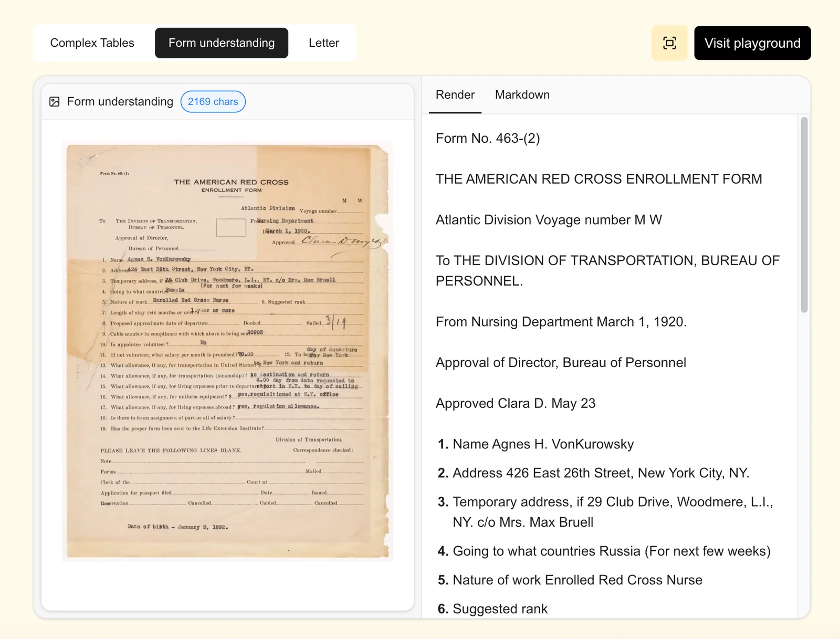Click the render pane vertical scrollbar
This screenshot has width=840, height=639.
(x=804, y=215)
